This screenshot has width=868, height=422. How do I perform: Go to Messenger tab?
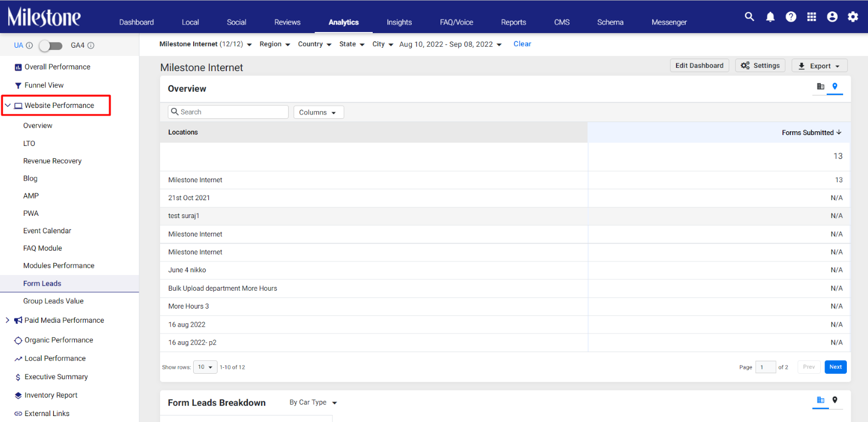coord(669,22)
